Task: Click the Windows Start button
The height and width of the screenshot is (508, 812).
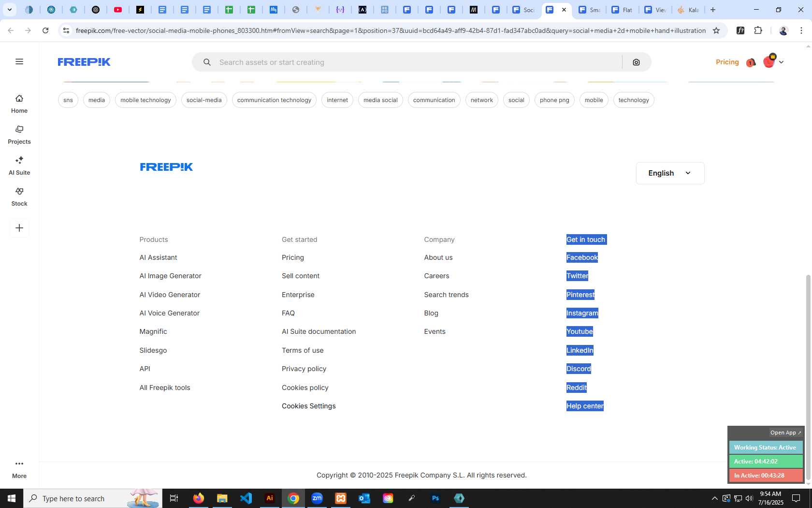Action: (12, 498)
